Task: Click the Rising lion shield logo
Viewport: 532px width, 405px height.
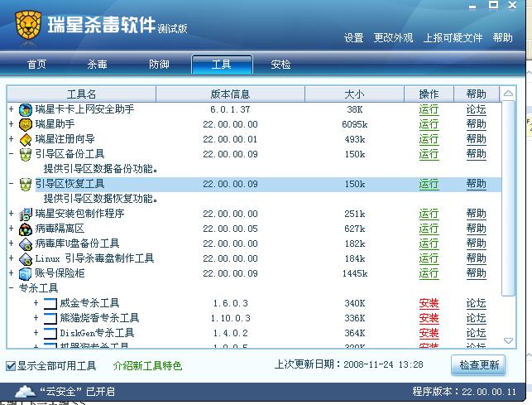Action: (28, 24)
